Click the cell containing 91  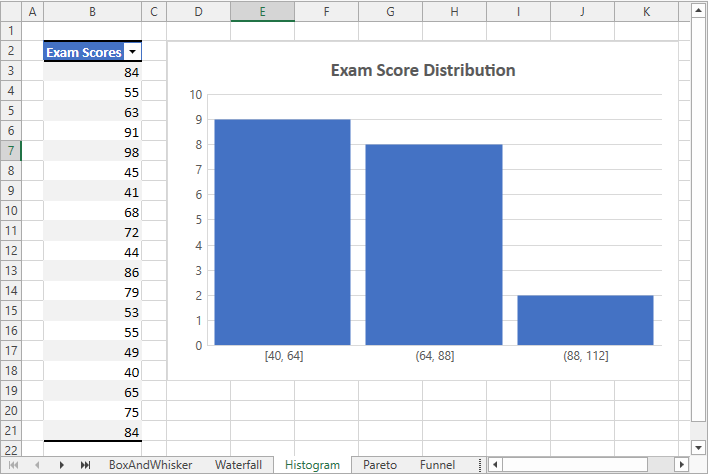93,132
